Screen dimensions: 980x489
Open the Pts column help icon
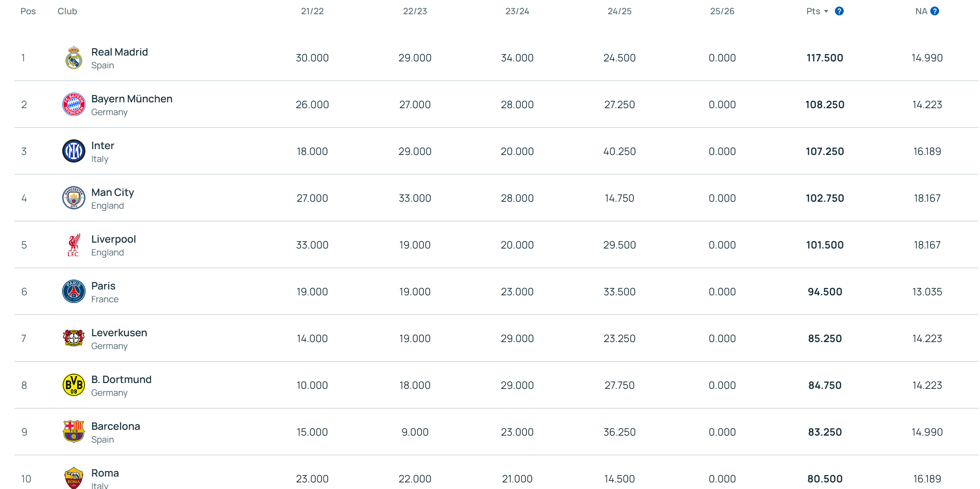point(839,11)
